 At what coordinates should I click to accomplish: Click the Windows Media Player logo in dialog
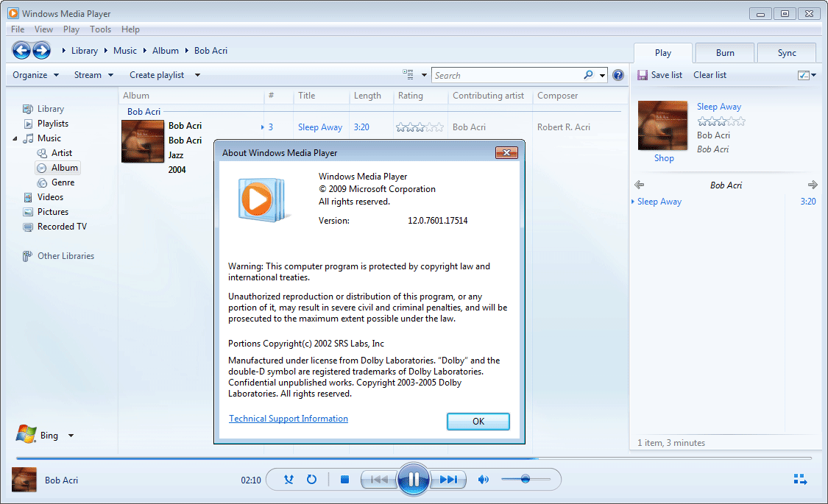(x=263, y=199)
